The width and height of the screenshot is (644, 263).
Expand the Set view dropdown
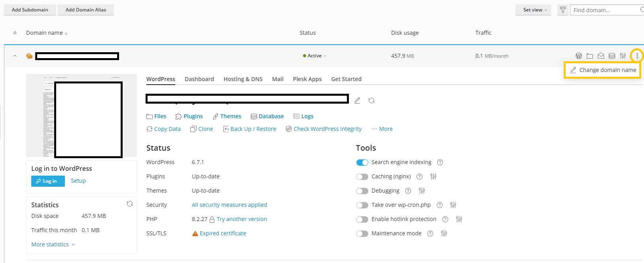tap(533, 10)
